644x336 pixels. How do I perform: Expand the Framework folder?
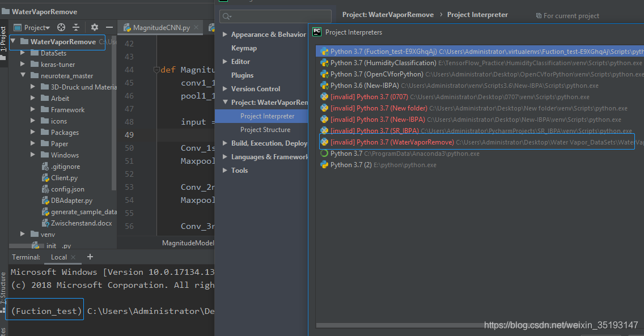(33, 109)
